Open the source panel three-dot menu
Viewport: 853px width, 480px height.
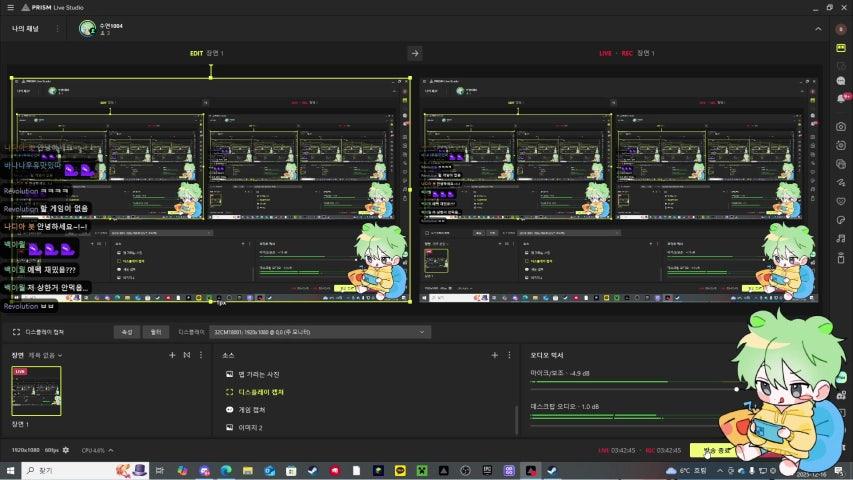pos(509,355)
